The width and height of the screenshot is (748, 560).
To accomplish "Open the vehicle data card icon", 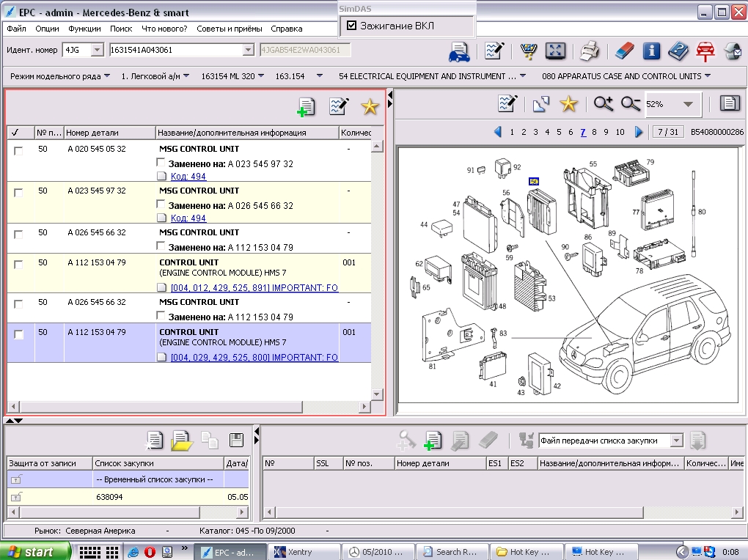I will click(458, 51).
